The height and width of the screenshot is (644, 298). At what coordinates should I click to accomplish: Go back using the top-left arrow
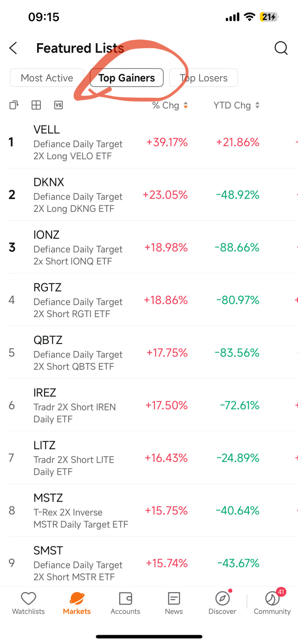pyautogui.click(x=13, y=48)
